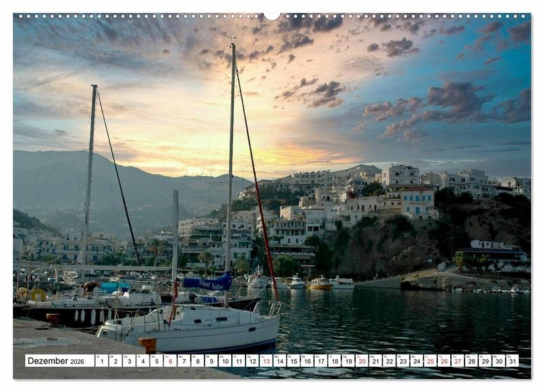Select day 2 in the calendar strip
544x392 pixels.
coord(115,361)
